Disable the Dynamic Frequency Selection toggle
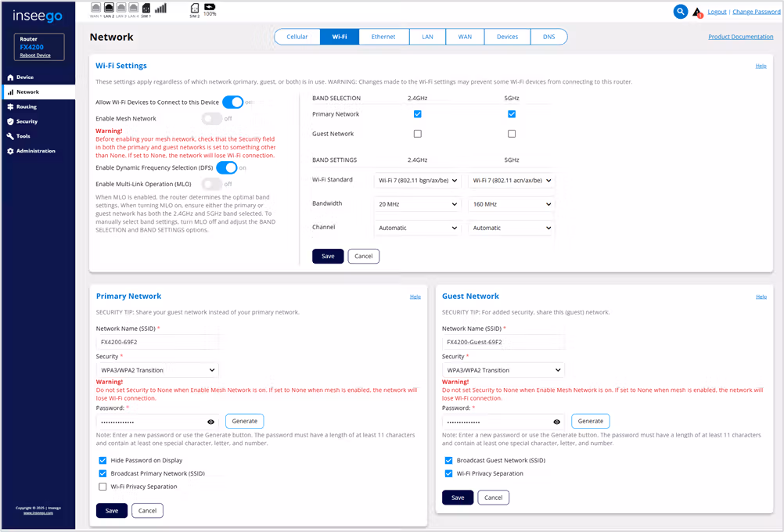The image size is (784, 532). (227, 167)
